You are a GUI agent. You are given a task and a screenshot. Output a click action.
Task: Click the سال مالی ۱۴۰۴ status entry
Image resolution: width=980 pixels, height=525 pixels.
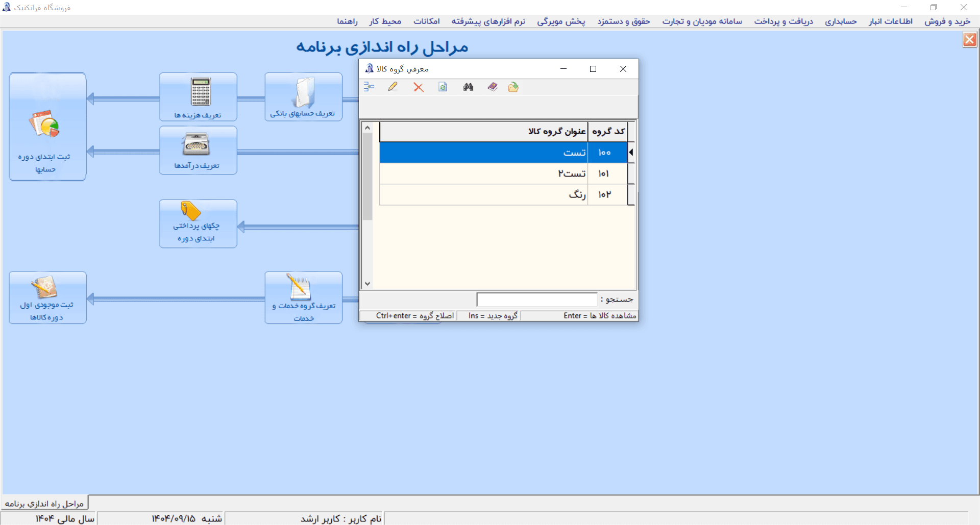(x=65, y=518)
